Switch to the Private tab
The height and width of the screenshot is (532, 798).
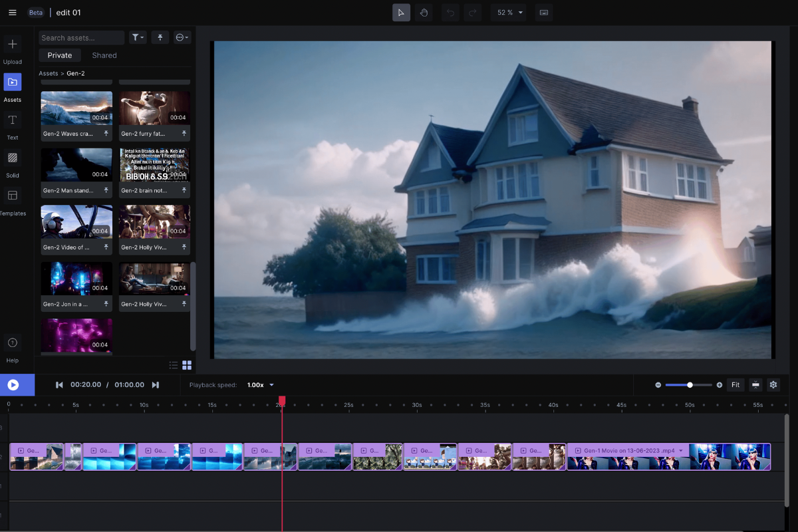pos(60,55)
